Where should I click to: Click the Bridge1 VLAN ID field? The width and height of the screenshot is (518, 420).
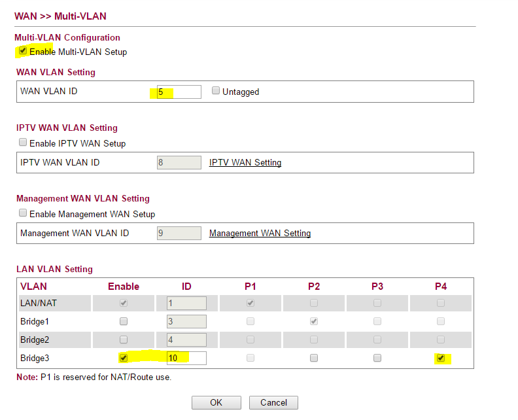[x=186, y=321]
